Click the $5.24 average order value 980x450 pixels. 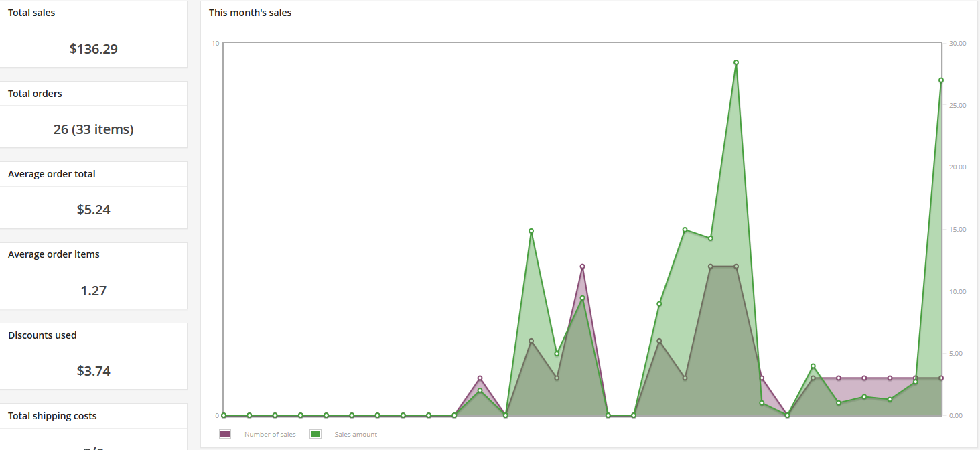(x=94, y=210)
